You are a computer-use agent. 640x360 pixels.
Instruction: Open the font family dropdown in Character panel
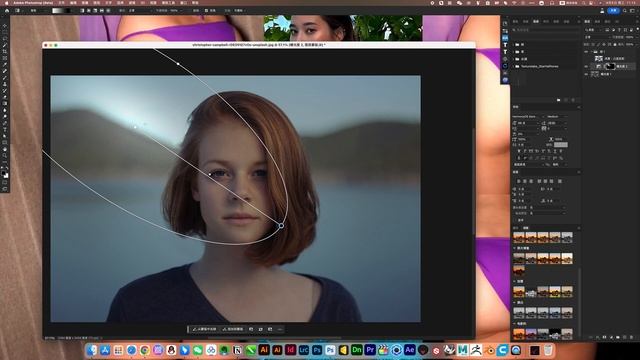(529, 116)
